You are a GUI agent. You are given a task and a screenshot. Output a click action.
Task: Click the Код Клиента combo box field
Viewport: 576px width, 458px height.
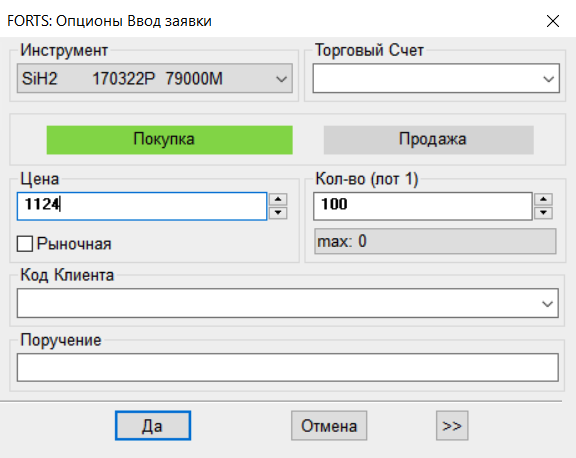pyautogui.click(x=288, y=303)
